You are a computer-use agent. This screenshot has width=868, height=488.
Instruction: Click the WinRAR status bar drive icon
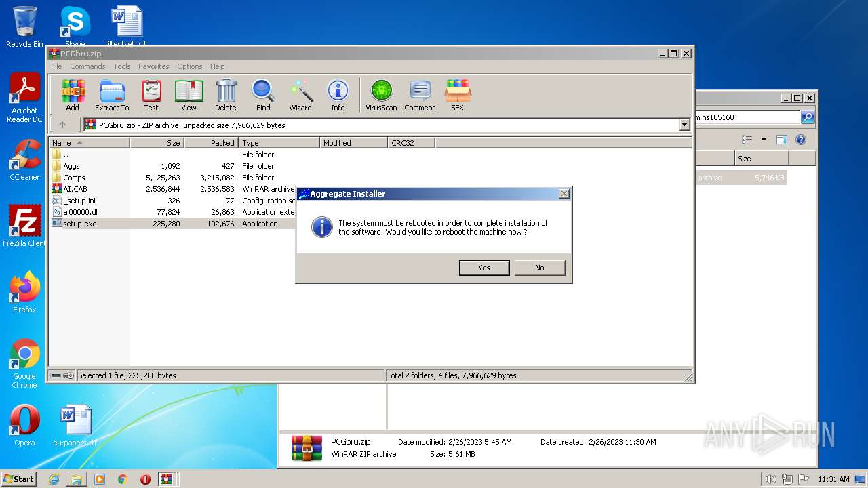click(56, 375)
